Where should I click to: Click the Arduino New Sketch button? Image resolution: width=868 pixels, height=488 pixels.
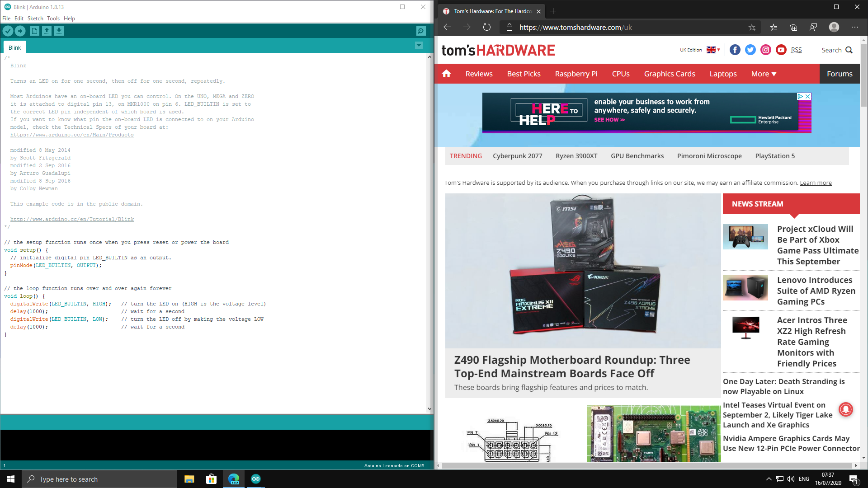(34, 31)
